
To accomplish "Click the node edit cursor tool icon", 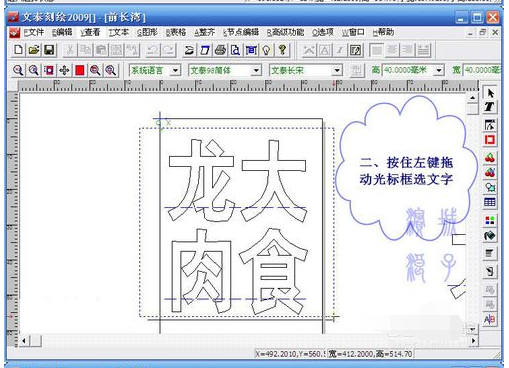I will pos(490,125).
